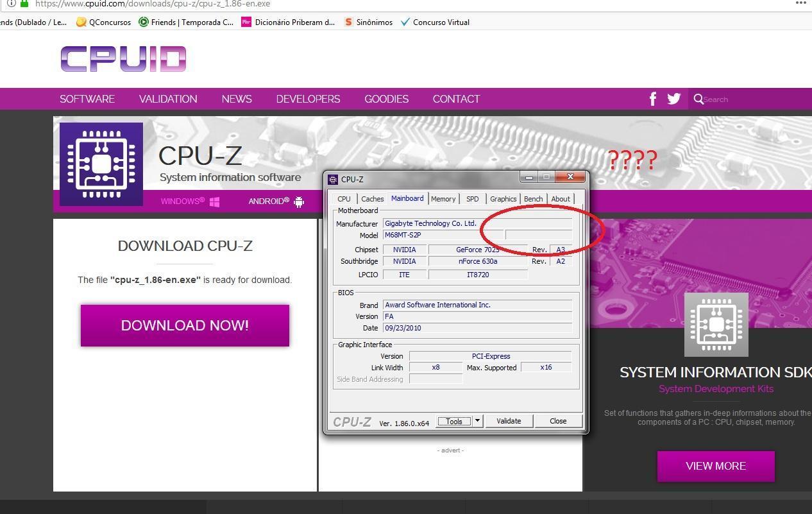Viewport: 812px width, 514px height.
Task: Select the WINDOWS platform link
Action: click(x=183, y=201)
